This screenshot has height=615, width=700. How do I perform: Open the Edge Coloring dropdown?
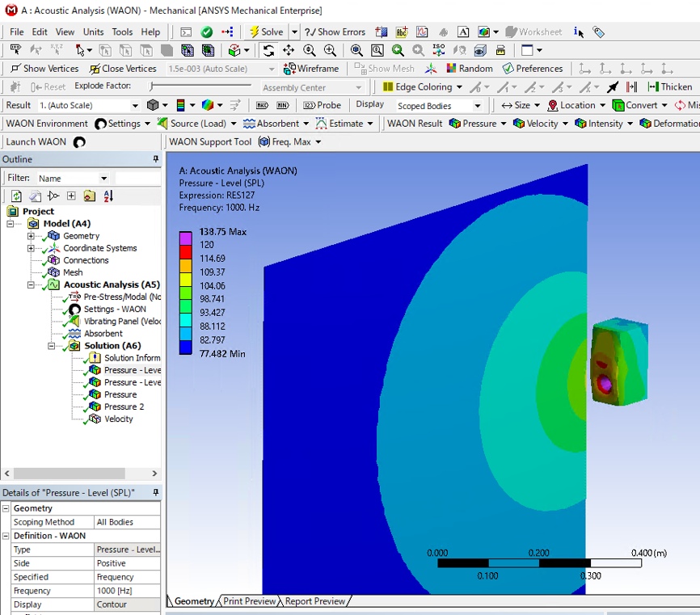coord(459,87)
